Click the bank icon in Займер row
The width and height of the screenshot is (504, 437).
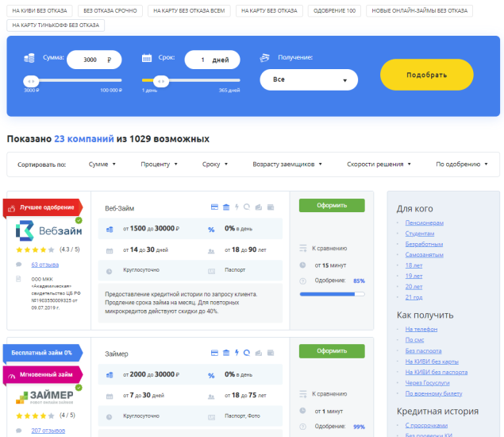point(226,353)
